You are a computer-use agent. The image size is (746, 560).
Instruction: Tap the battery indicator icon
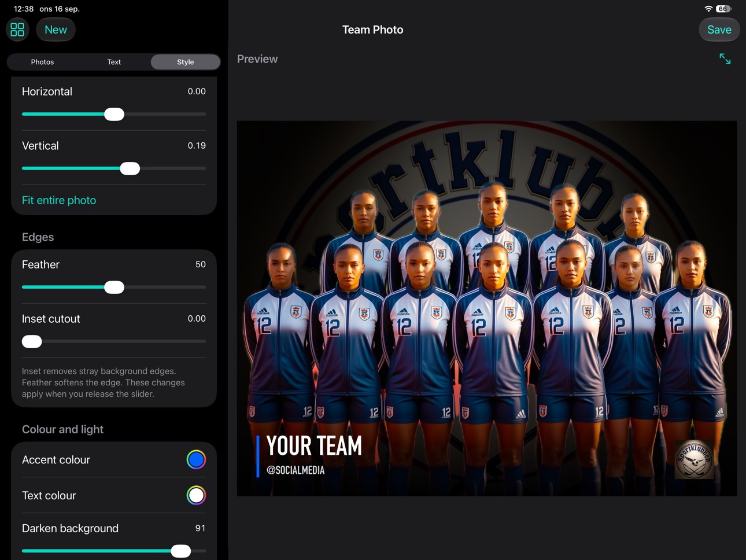723,9
